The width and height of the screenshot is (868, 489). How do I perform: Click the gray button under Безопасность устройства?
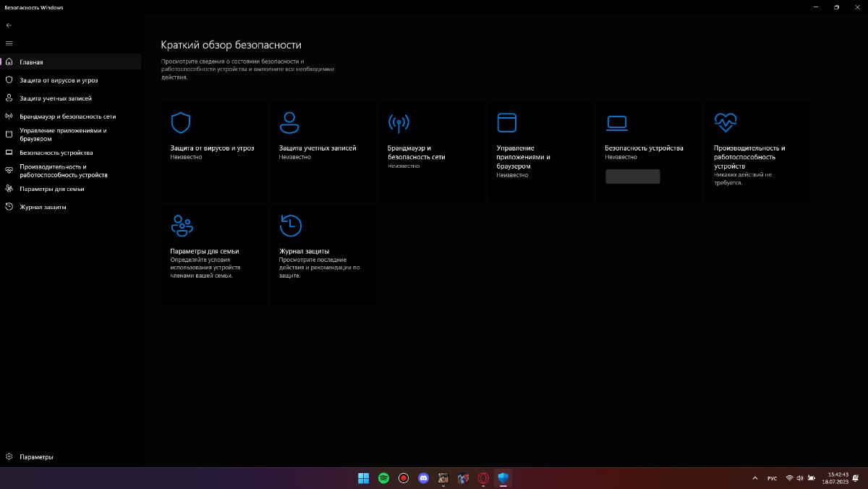632,177
